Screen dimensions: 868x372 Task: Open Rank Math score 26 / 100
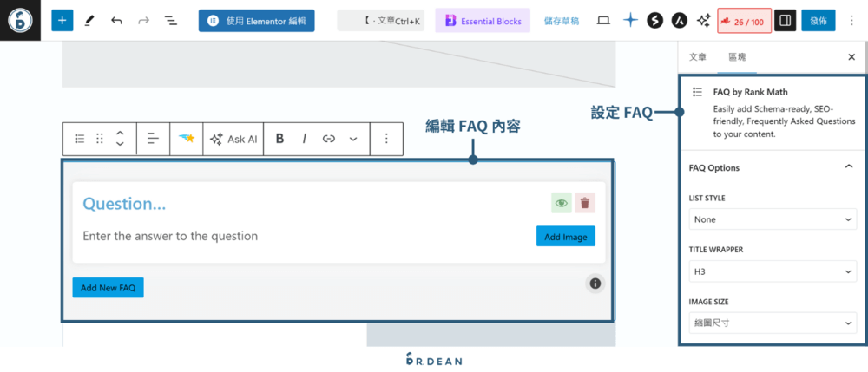tap(744, 21)
